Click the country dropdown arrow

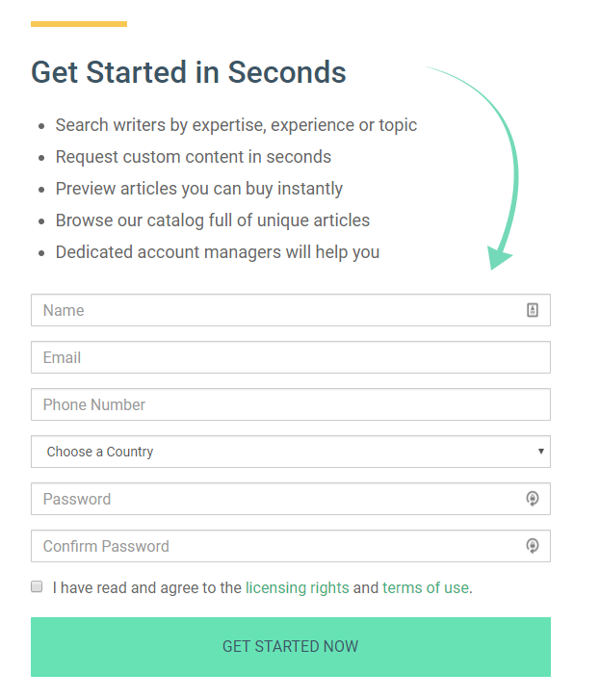(541, 452)
